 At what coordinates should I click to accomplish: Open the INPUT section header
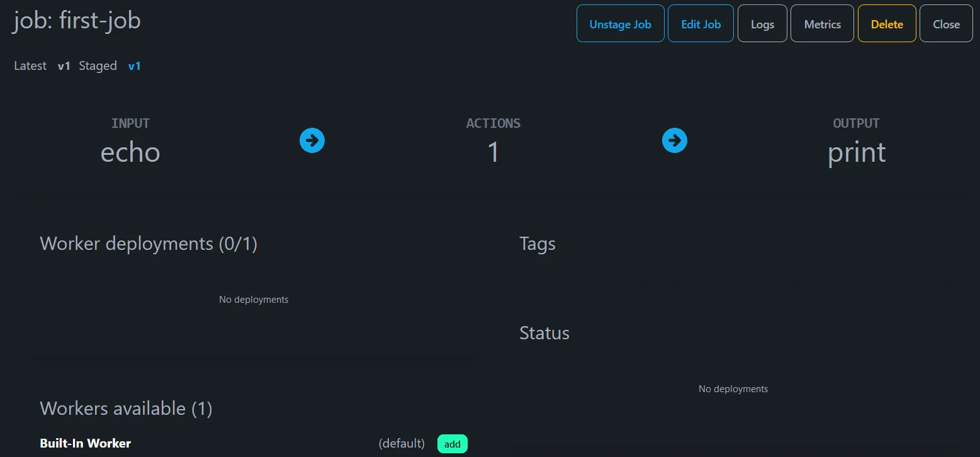point(130,123)
